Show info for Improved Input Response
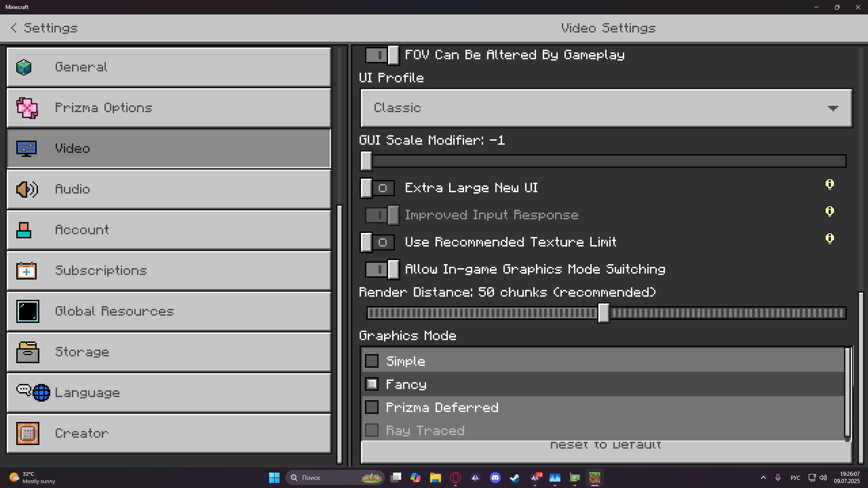Viewport: 868px width, 488px height. pos(830,212)
